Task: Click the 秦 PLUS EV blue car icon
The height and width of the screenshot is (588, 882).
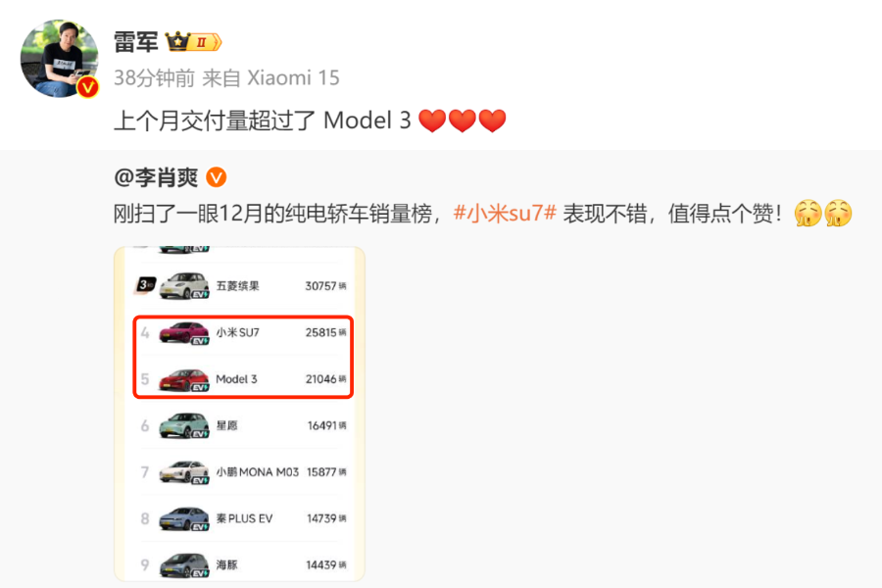Action: pyautogui.click(x=184, y=518)
